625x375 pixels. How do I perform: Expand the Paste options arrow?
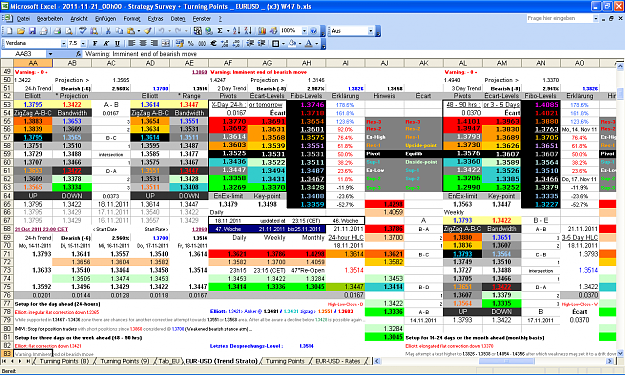pyautogui.click(x=139, y=31)
